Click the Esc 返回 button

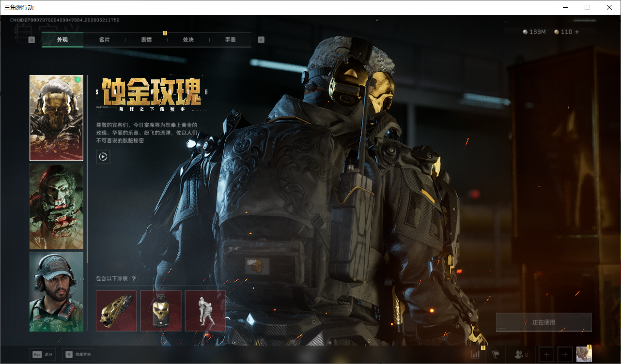[x=42, y=354]
